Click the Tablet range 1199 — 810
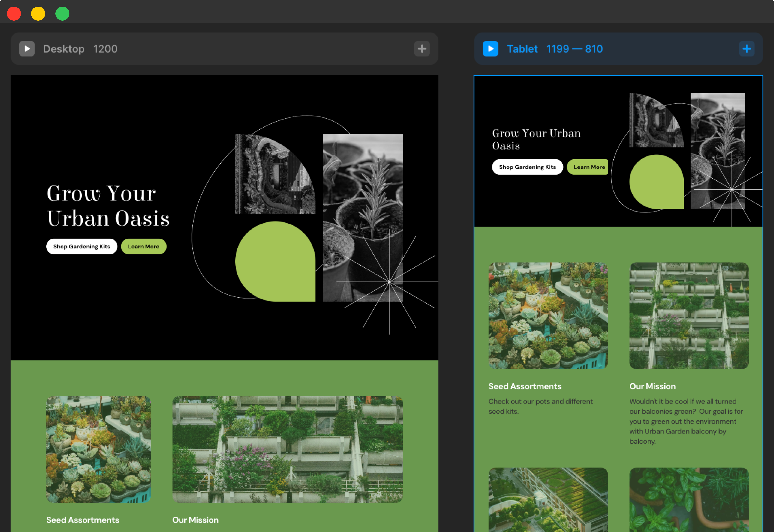This screenshot has width=774, height=532. click(x=575, y=49)
